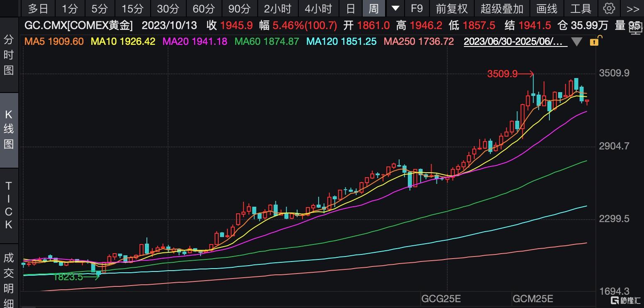Click the 3509.9 high price marker
This screenshot has width=644, height=308.
point(503,74)
